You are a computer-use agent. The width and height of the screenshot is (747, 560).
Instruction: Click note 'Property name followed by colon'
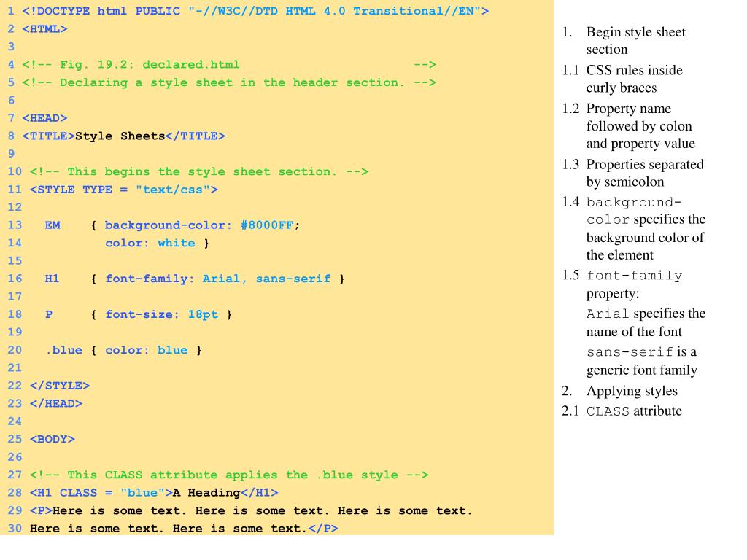640,125
